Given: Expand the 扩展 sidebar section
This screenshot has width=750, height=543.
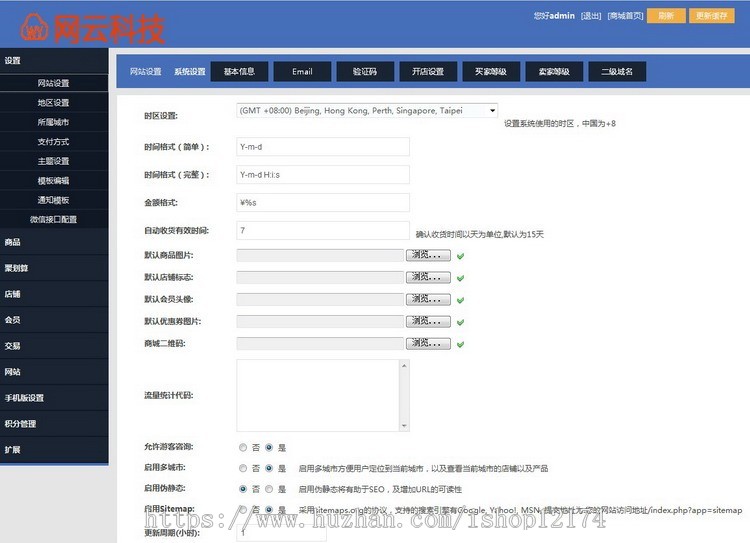Looking at the screenshot, I should (x=54, y=450).
